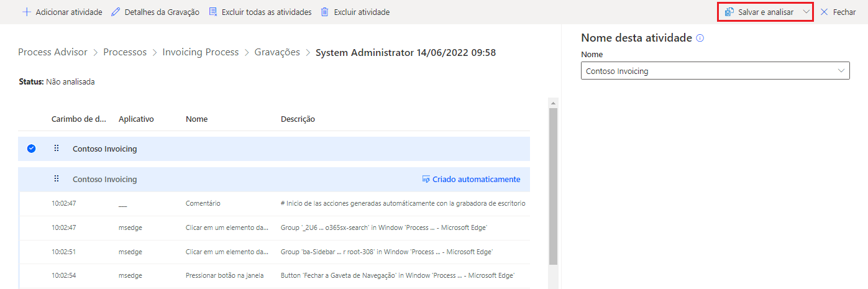The width and height of the screenshot is (868, 289).
Task: Click the info icon beside Nome desta atividade
Action: coord(700,38)
